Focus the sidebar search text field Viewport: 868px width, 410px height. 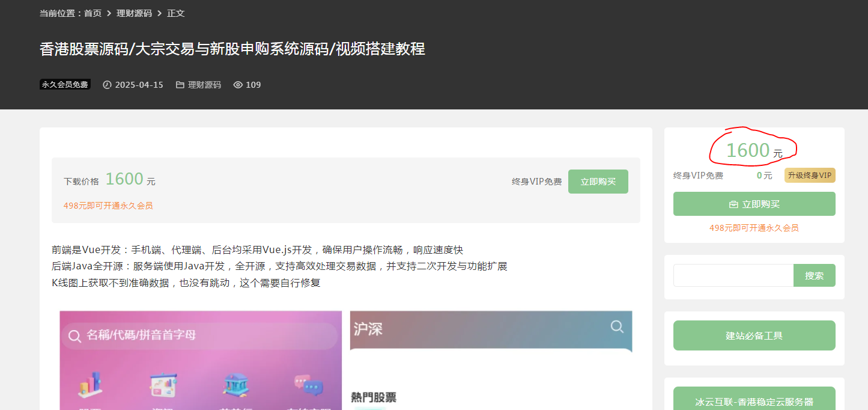click(x=733, y=275)
